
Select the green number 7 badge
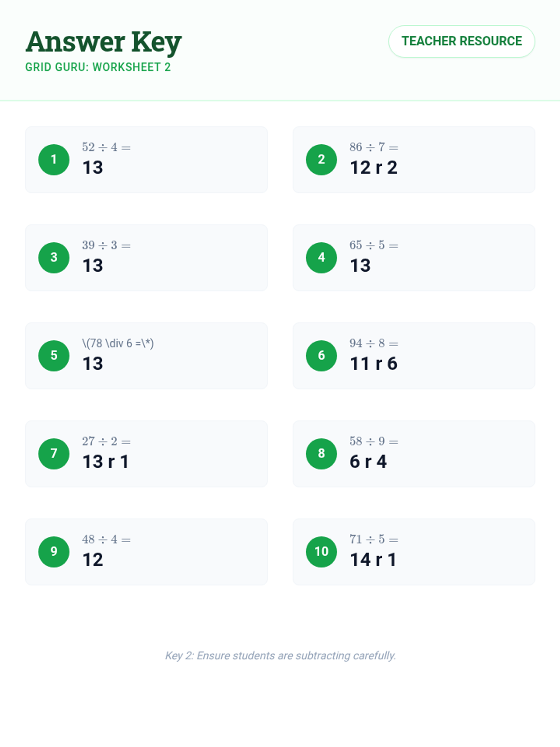pyautogui.click(x=54, y=454)
